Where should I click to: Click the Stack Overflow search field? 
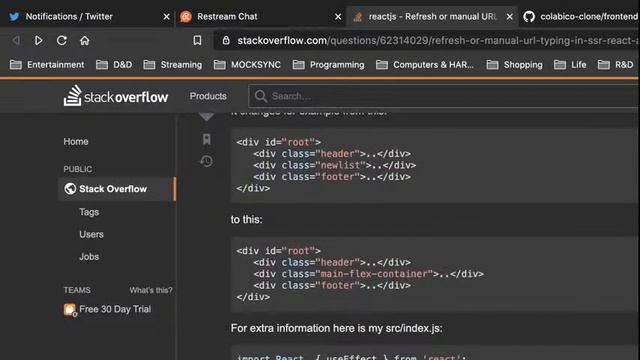(444, 96)
